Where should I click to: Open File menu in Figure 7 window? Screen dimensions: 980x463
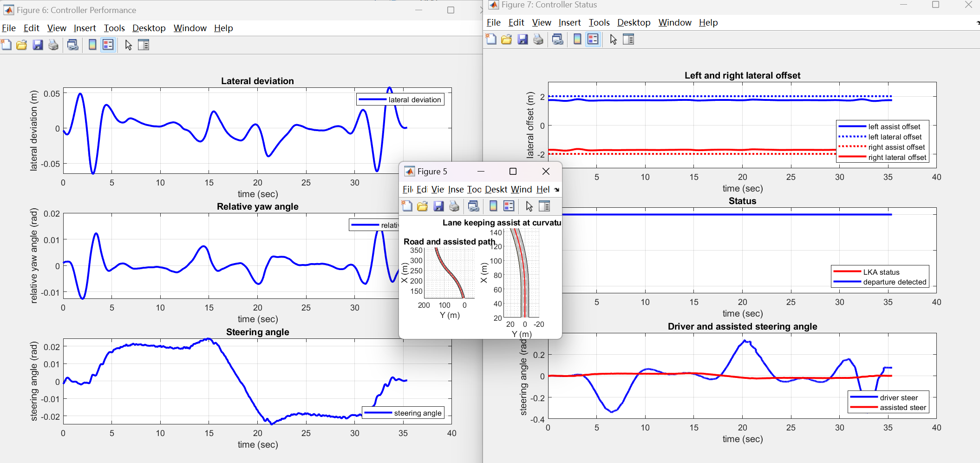coord(494,22)
